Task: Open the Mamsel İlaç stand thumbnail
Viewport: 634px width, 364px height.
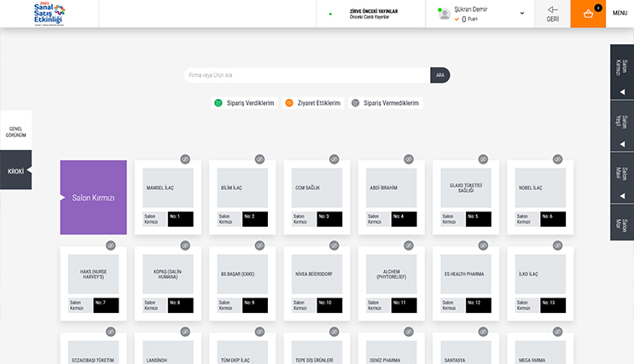Action: (168, 188)
